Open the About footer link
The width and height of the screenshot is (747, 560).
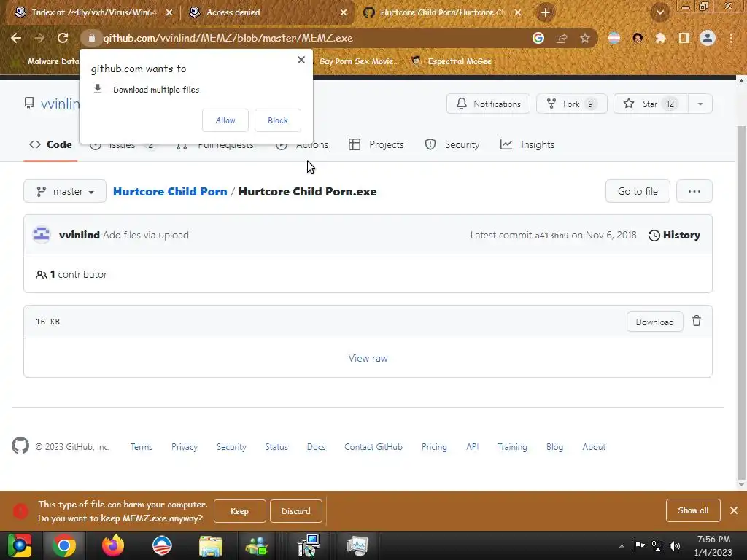click(594, 447)
